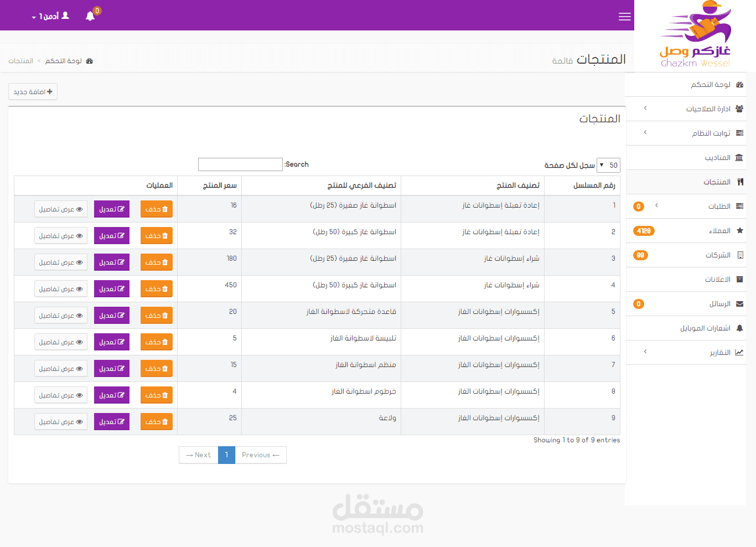Delete row 6 تلبيسة لاسطوانة الغاز
The width and height of the screenshot is (756, 547).
[x=157, y=342]
